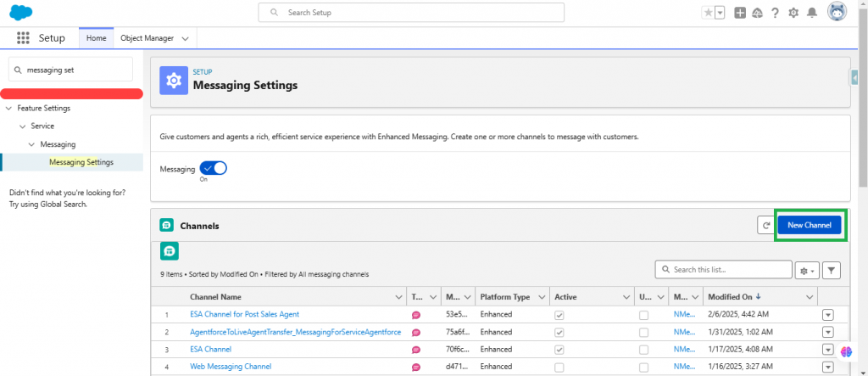
Task: Open the favorites list dropdown arrow
Action: click(720, 13)
